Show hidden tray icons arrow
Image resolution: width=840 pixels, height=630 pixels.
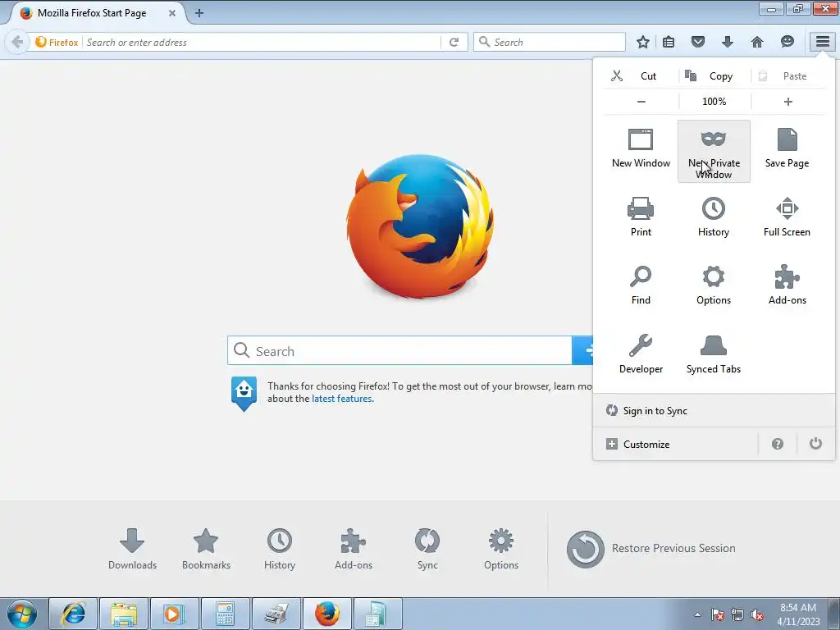click(697, 614)
